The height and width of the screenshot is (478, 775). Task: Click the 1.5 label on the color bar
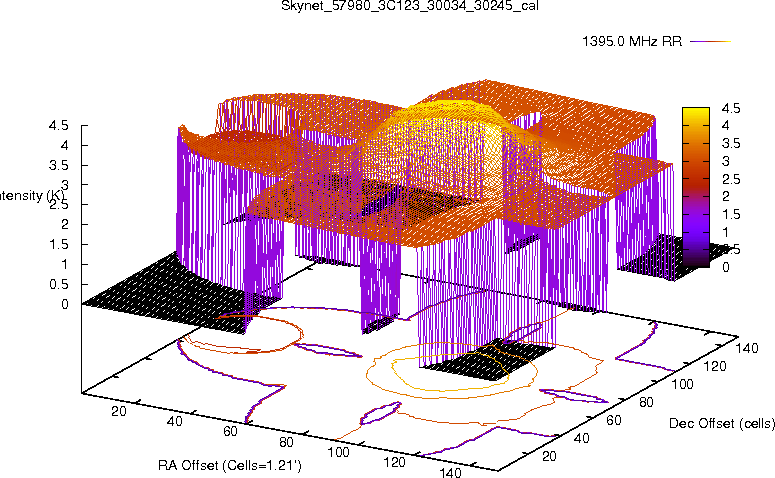pos(731,214)
